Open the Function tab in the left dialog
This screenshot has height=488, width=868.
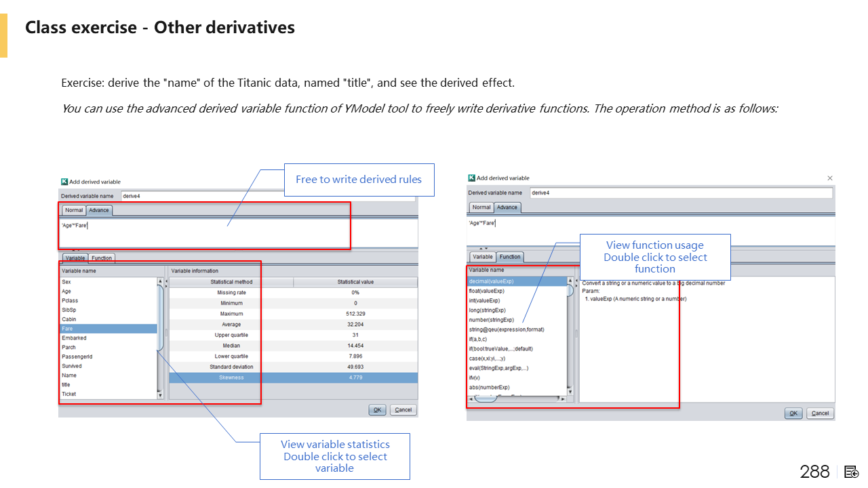point(102,258)
